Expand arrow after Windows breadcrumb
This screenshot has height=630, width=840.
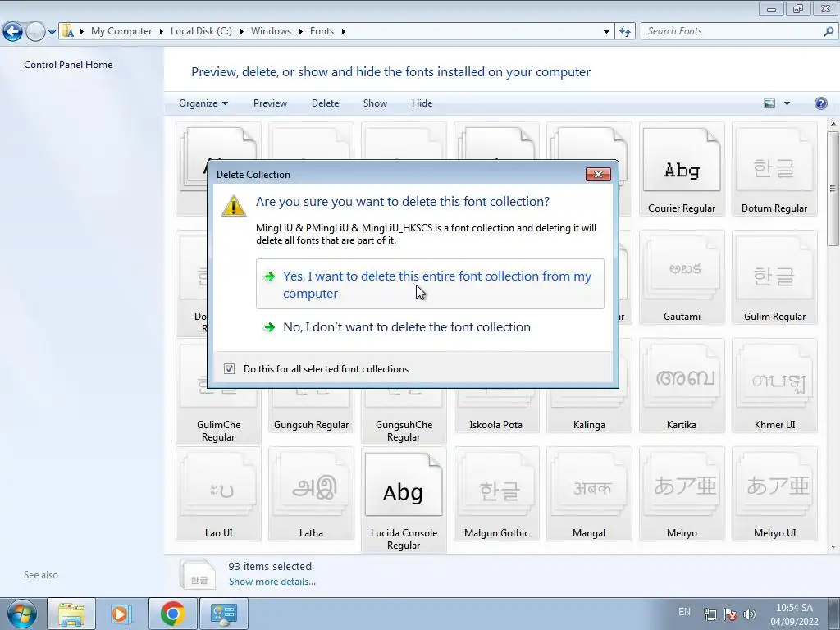point(300,31)
